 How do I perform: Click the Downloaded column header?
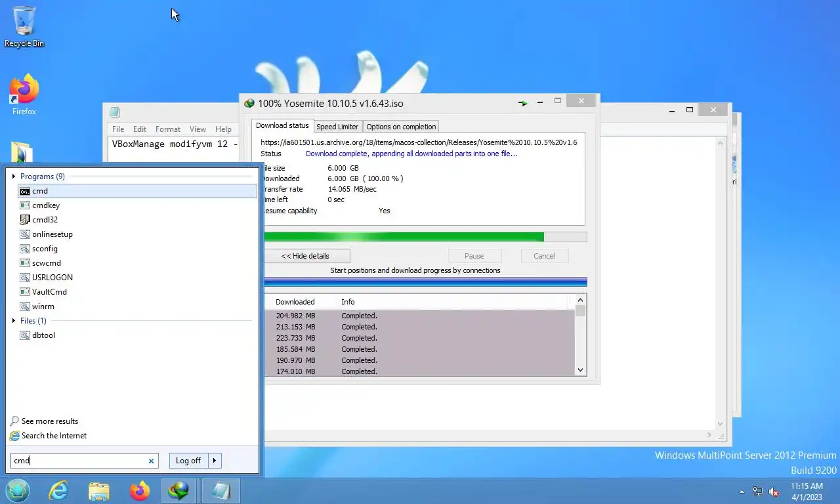tap(295, 302)
